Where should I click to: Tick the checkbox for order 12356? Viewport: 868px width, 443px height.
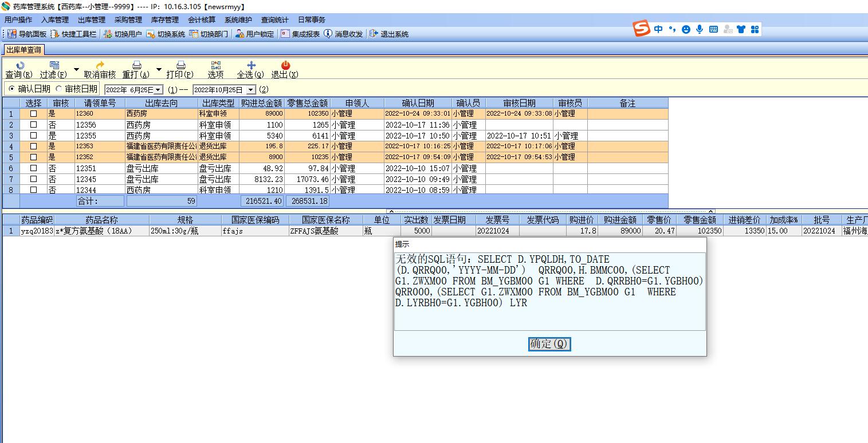point(33,125)
